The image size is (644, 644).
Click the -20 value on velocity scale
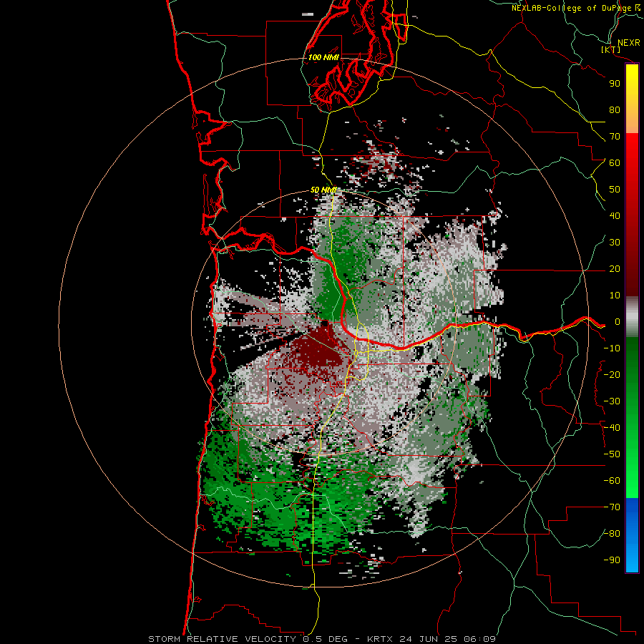coord(612,375)
